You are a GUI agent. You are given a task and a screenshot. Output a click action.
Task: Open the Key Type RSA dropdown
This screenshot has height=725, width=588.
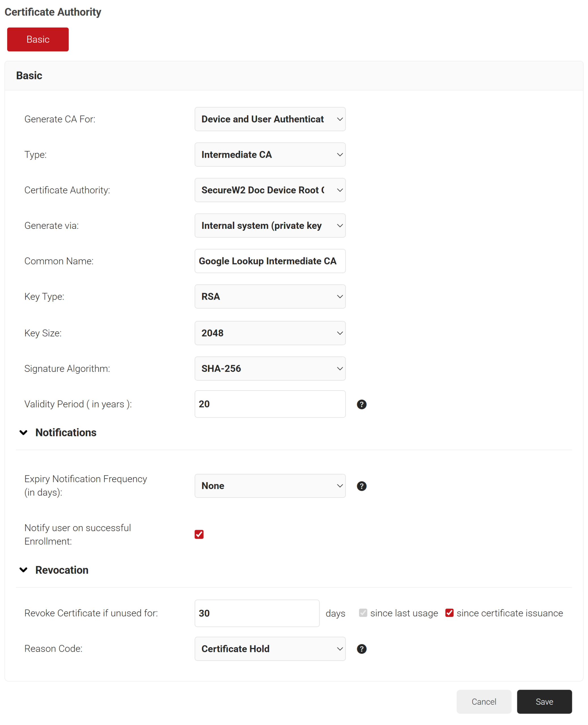(270, 296)
